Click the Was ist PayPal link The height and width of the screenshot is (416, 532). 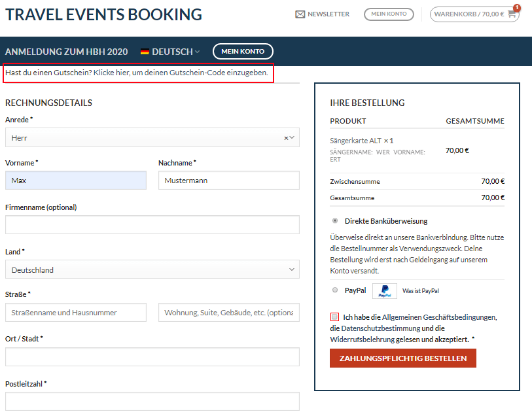tap(420, 291)
